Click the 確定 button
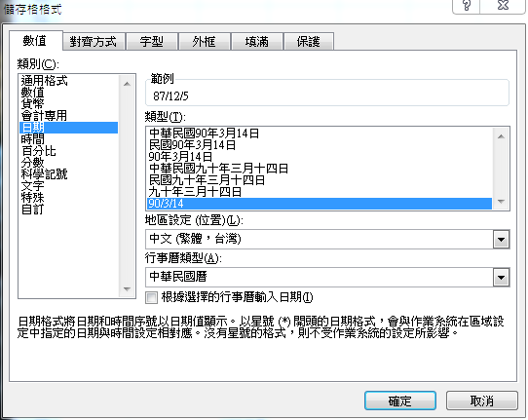 (400, 401)
